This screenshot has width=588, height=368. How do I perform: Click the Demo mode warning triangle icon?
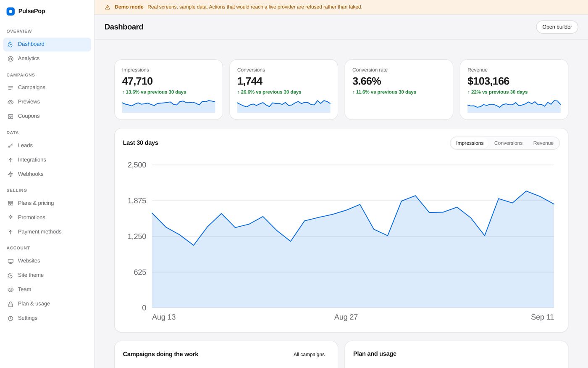108,7
